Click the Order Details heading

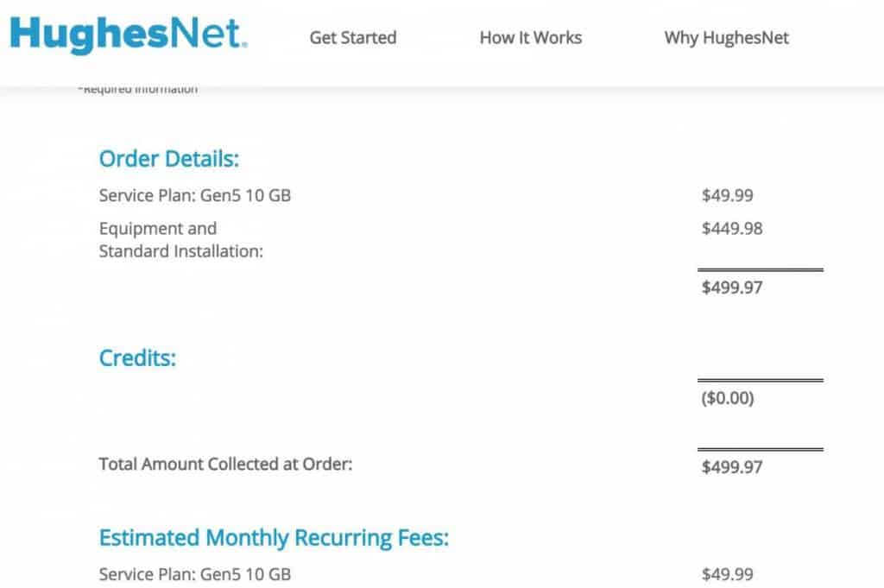click(x=169, y=159)
